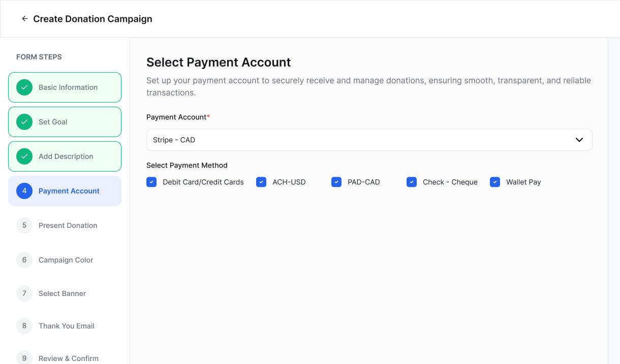Screen dimensions: 620x364
Task: Open the Thank You Email step
Action: click(65, 326)
